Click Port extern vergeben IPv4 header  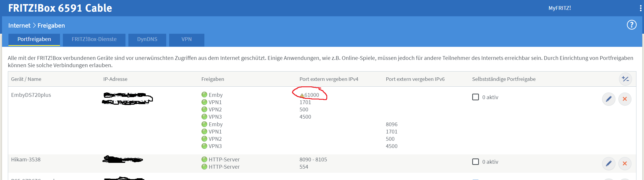pos(329,79)
